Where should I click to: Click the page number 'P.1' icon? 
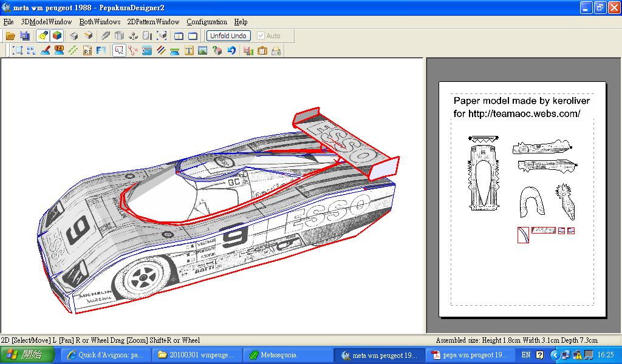pyautogui.click(x=87, y=51)
